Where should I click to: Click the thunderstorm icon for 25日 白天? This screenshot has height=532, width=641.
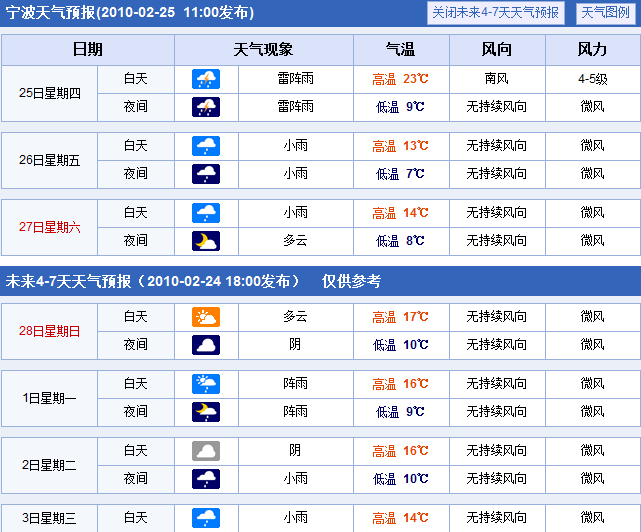point(206,79)
